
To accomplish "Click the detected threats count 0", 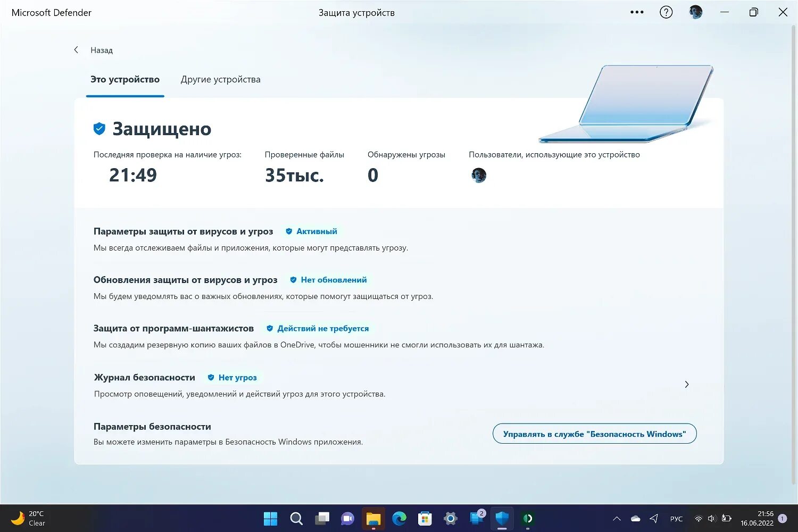I will tap(373, 175).
